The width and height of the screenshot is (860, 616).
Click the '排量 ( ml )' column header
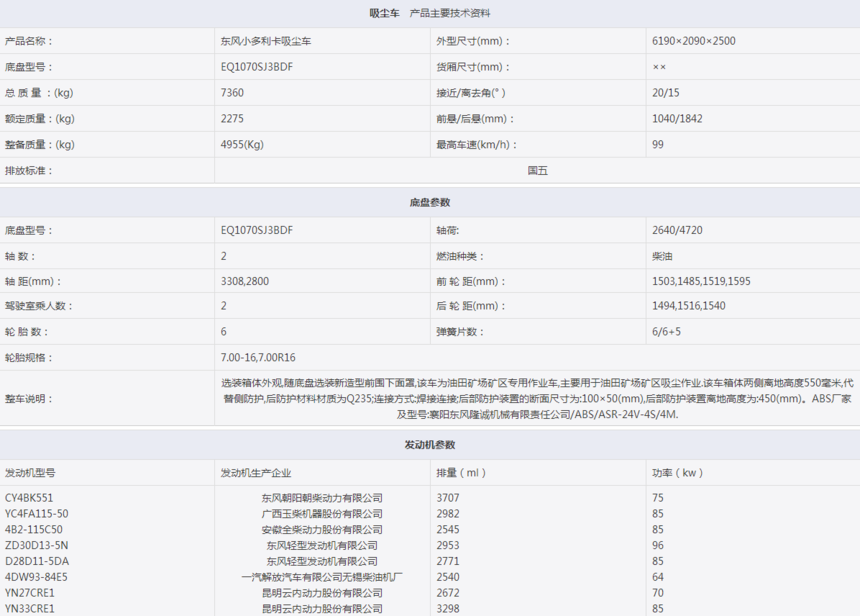coord(461,473)
